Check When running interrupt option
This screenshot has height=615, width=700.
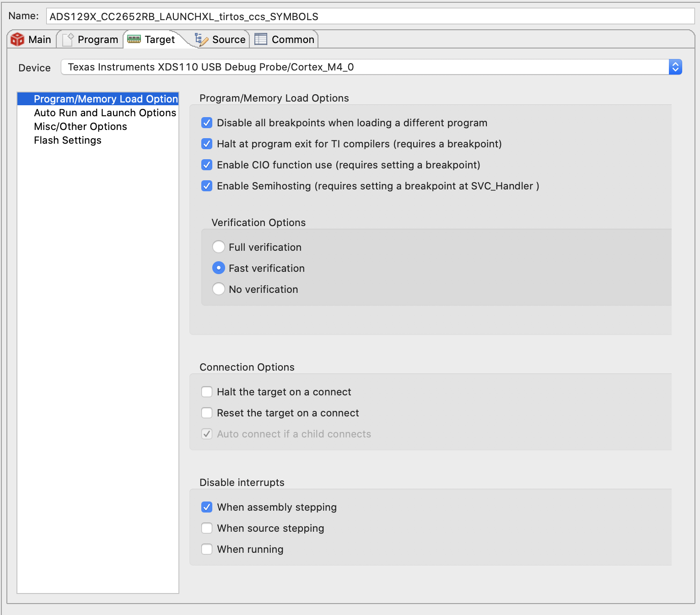[207, 549]
